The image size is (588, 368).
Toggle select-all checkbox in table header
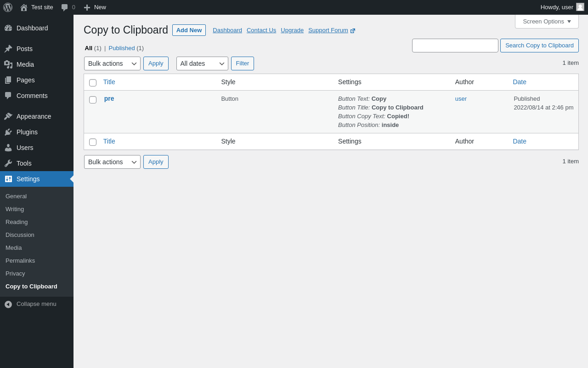pos(93,83)
